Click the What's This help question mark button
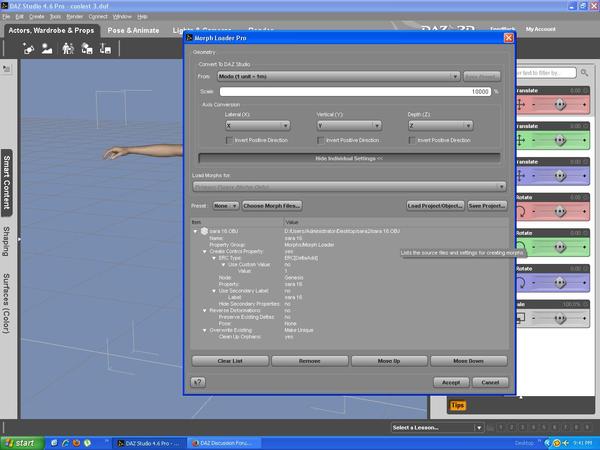 198,382
